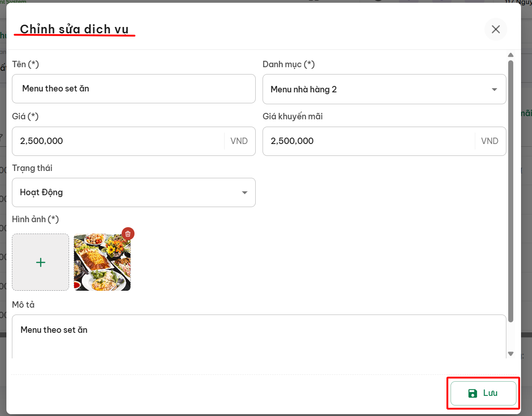Expand the Trạng thái dropdown arrow
The image size is (532, 416).
pos(245,192)
